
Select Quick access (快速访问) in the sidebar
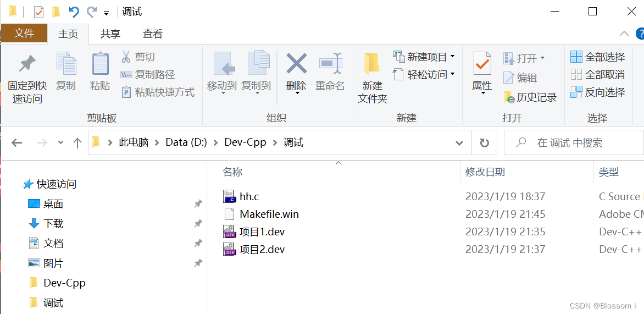[49, 184]
